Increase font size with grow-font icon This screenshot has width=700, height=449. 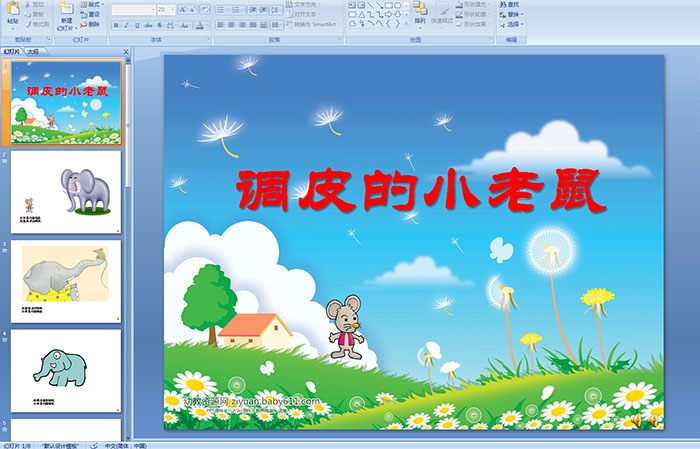(183, 9)
